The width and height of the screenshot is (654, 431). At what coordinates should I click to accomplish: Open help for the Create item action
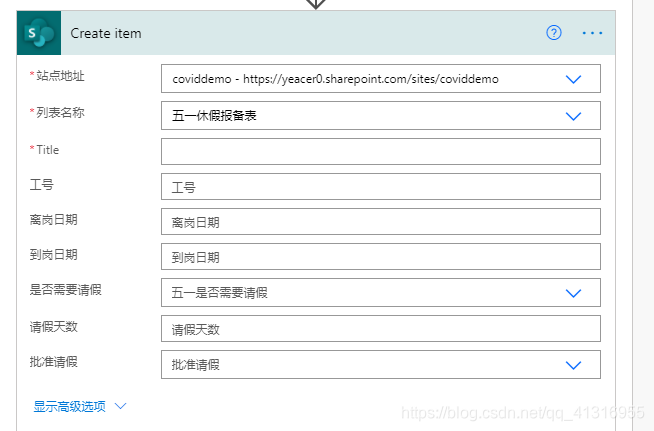[554, 33]
